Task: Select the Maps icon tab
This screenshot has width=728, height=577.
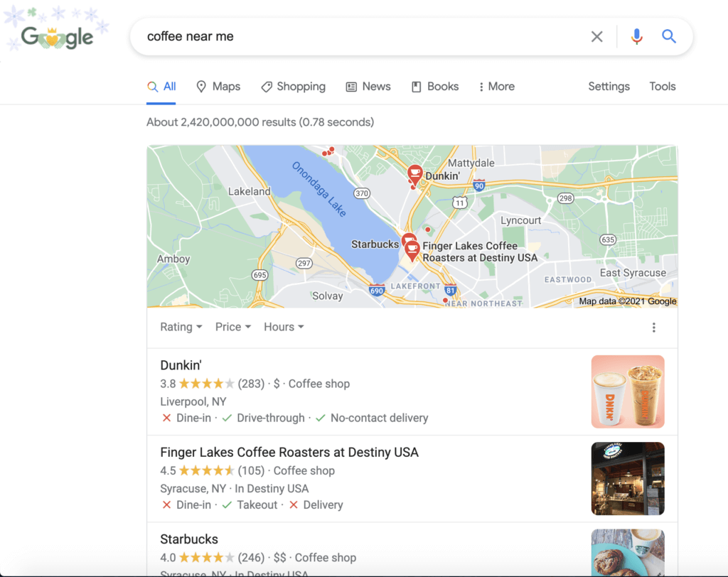Action: tap(201, 86)
